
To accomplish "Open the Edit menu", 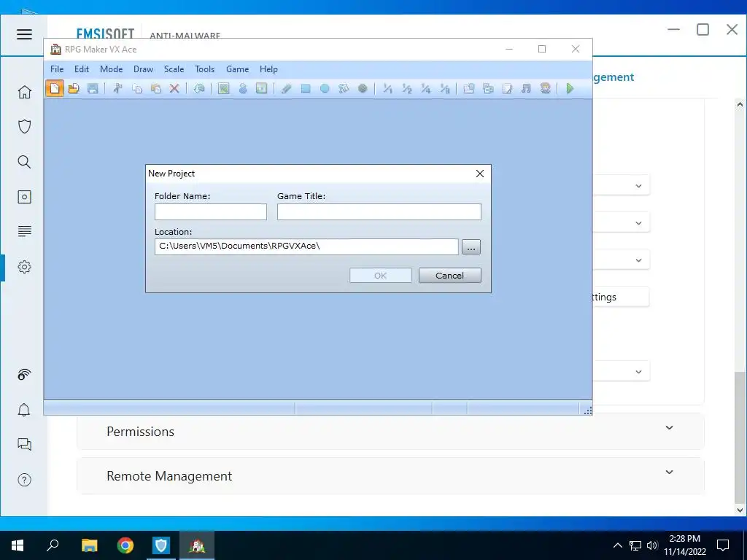I will [82, 69].
